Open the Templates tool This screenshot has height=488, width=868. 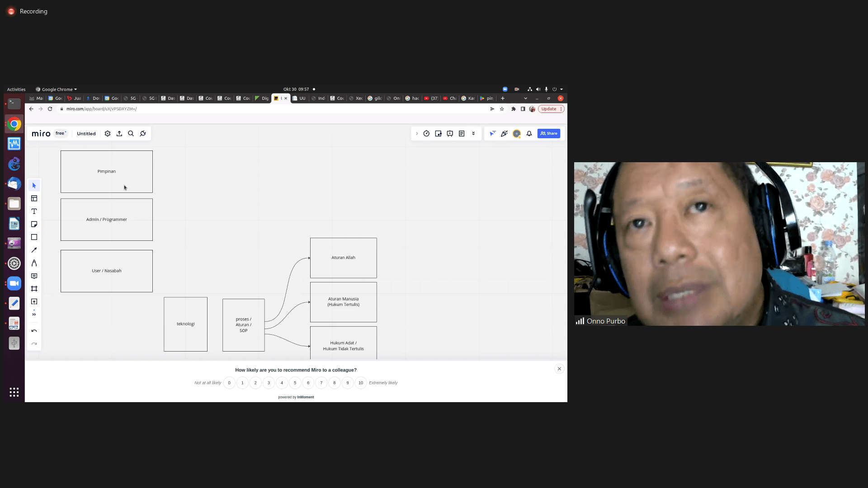point(34,198)
